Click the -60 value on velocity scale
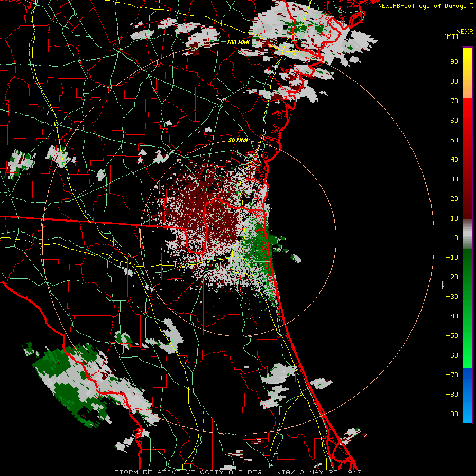476x476 pixels. (x=452, y=355)
